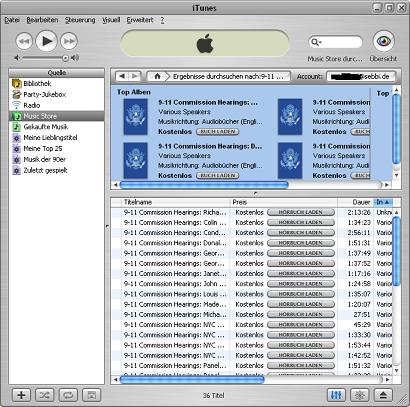Skip to next track button
Viewport: 410px width, 407px height.
tap(69, 41)
